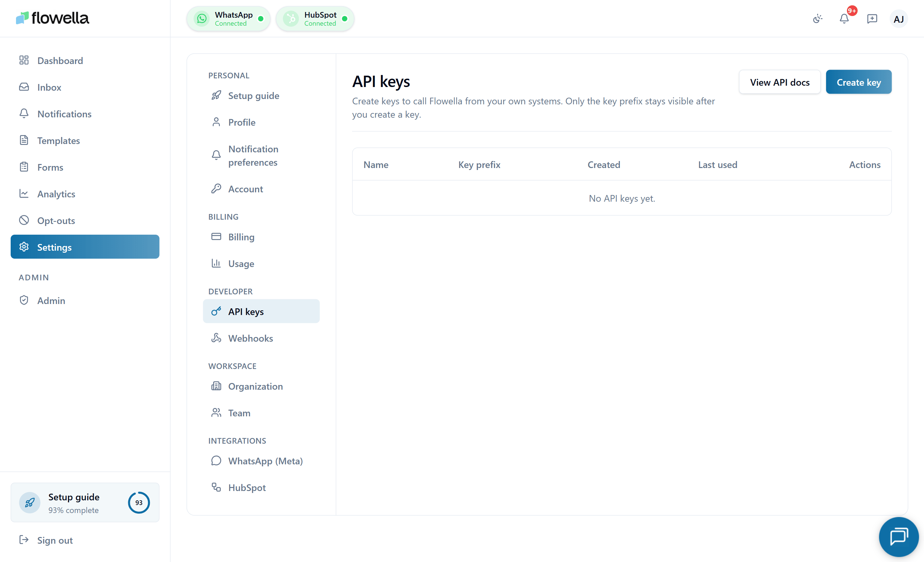The height and width of the screenshot is (562, 924).
Task: Click the Forms clipboard icon
Action: tap(24, 167)
